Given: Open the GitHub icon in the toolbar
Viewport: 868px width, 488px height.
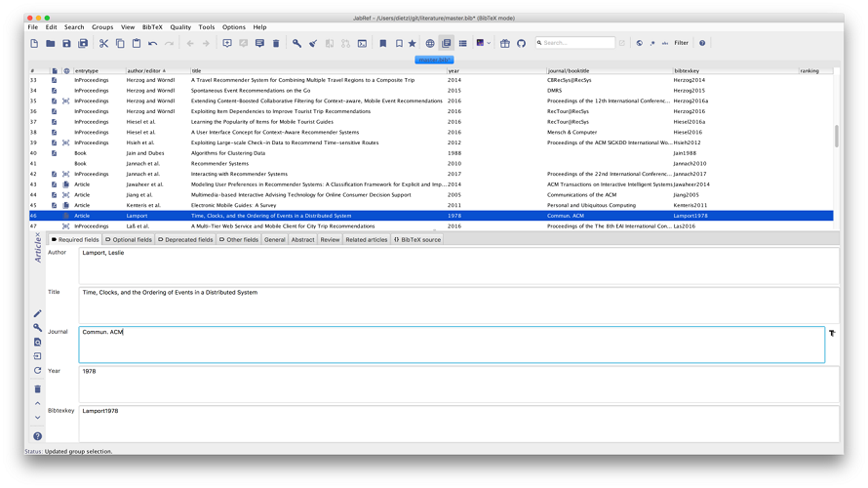Looking at the screenshot, I should [521, 43].
